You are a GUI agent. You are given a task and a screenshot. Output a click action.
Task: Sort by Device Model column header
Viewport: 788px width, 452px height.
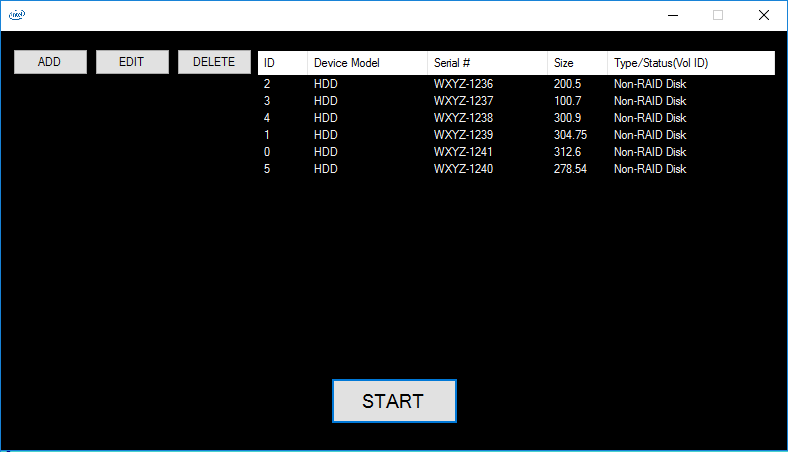click(367, 63)
